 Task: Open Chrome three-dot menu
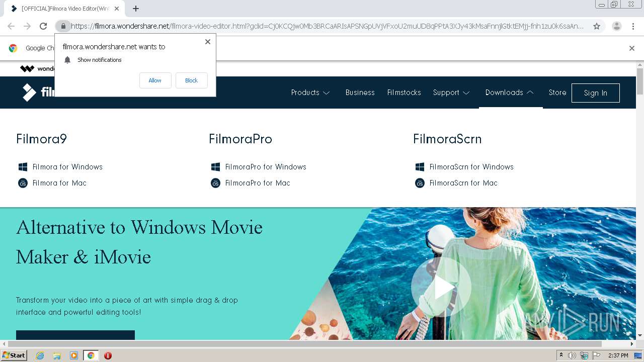click(x=633, y=26)
